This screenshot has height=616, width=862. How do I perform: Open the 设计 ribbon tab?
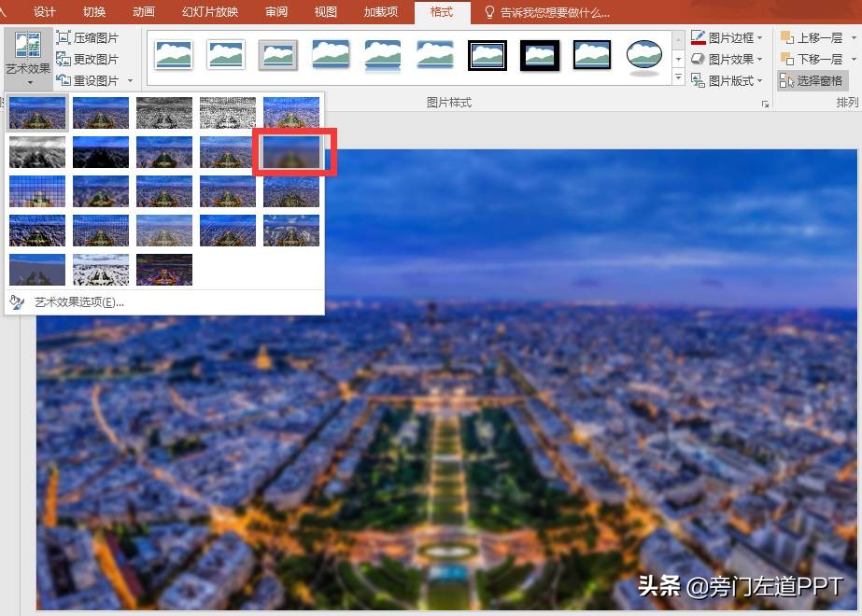(x=44, y=12)
